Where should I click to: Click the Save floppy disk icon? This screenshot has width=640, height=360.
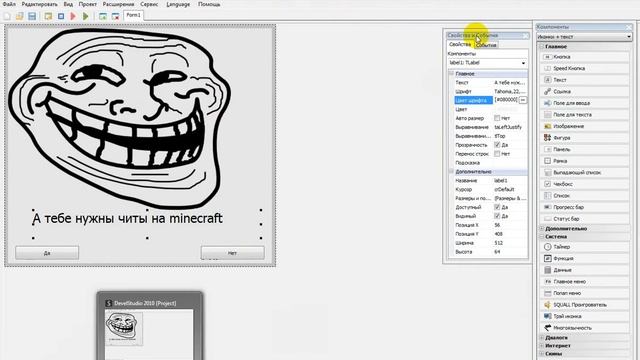point(32,16)
